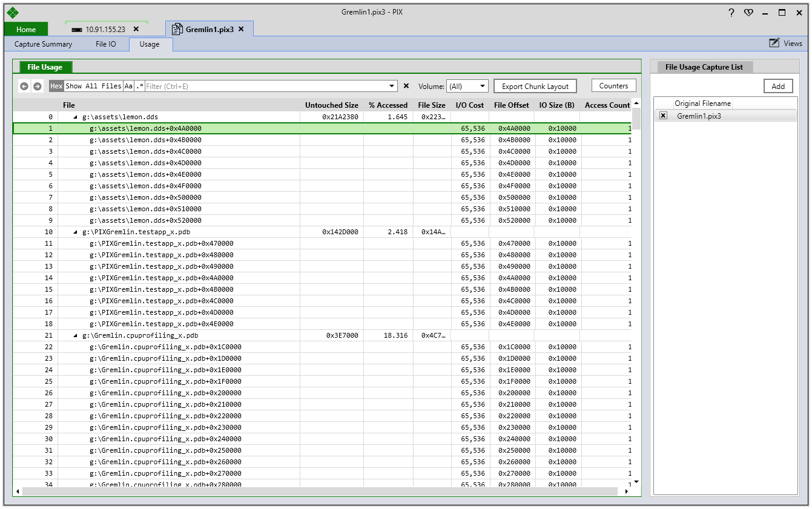Viewport: 812px width, 509px height.
Task: Toggle the regex .* filter option
Action: point(140,87)
